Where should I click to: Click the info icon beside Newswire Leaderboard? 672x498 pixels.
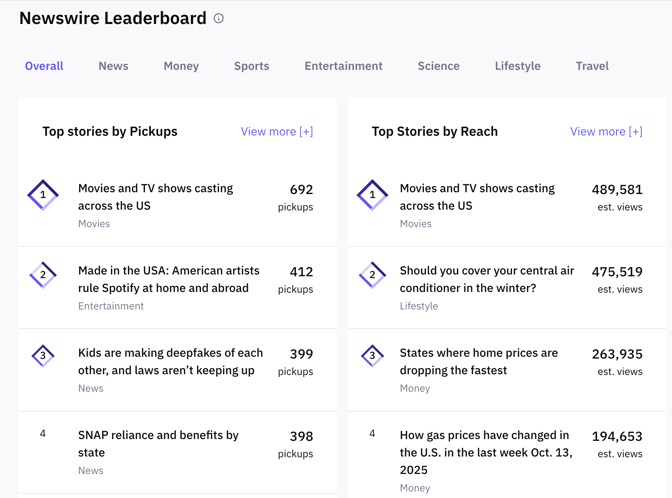click(219, 18)
